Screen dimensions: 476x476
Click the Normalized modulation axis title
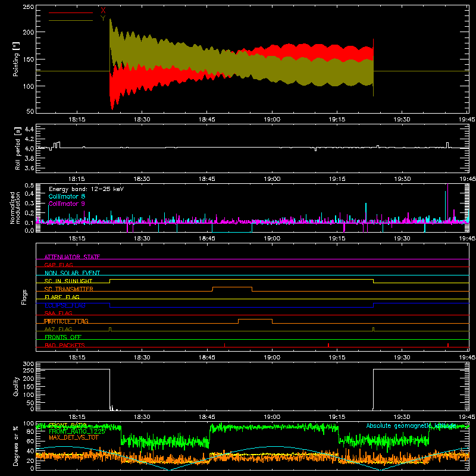[15, 208]
